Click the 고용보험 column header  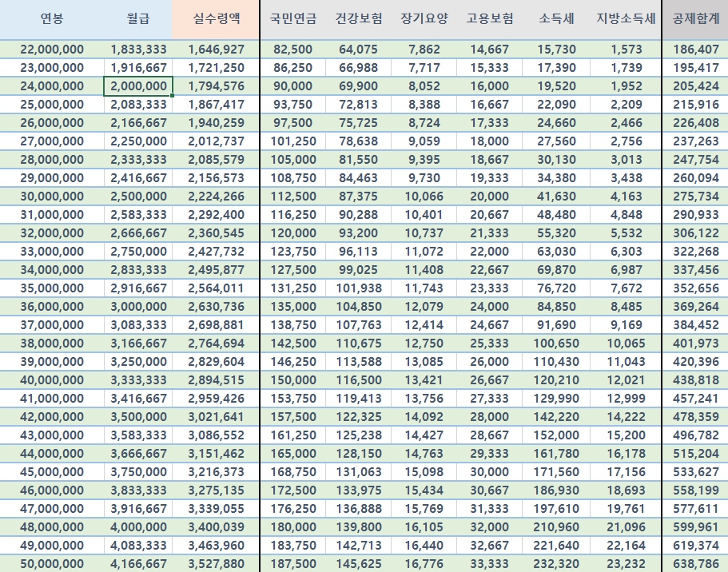(x=489, y=18)
